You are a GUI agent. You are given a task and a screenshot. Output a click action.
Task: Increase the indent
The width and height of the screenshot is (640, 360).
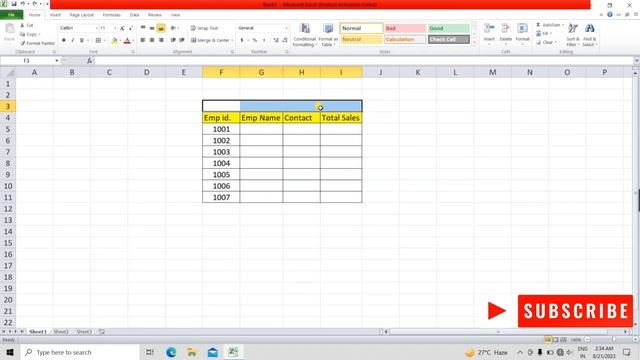click(182, 40)
